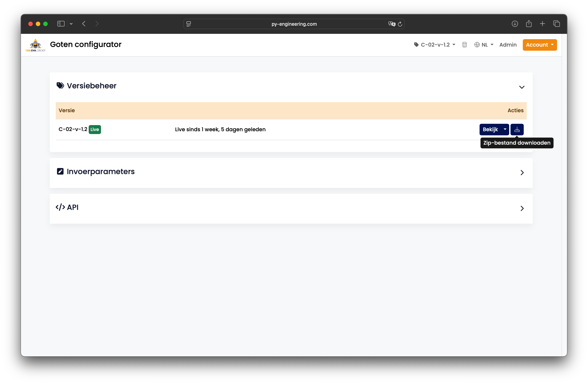This screenshot has height=384, width=588.
Task: Open the C-02-v-1.2 version dropdown
Action: coord(435,45)
